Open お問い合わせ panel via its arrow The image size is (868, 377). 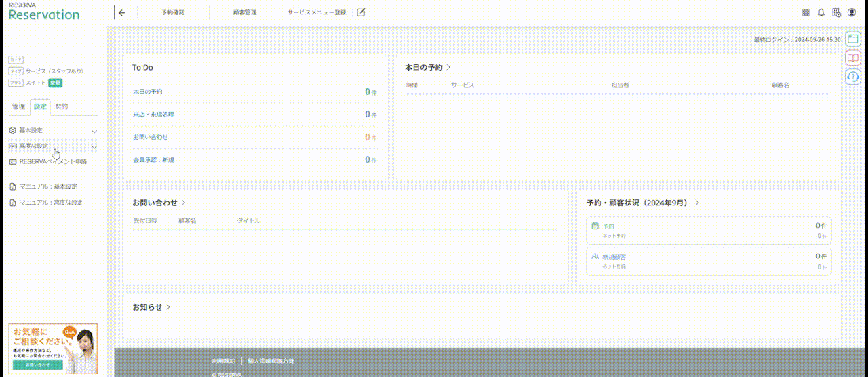(x=184, y=203)
